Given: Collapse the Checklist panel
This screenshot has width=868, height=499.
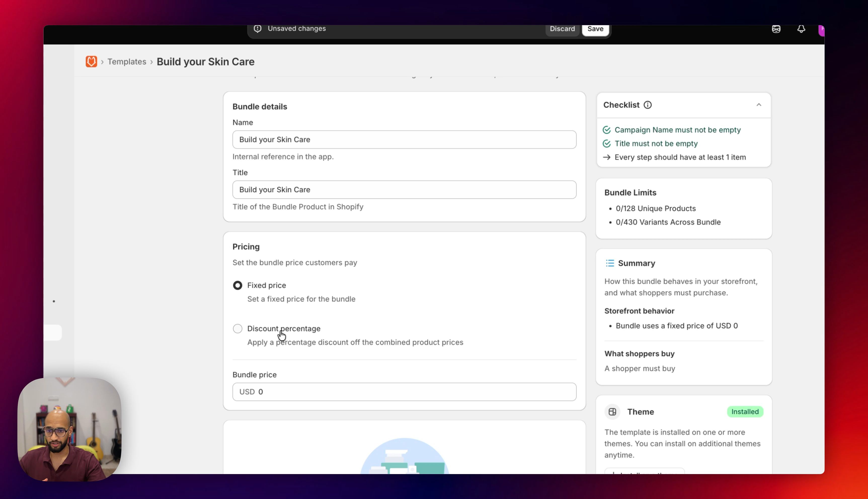Looking at the screenshot, I should click(759, 105).
